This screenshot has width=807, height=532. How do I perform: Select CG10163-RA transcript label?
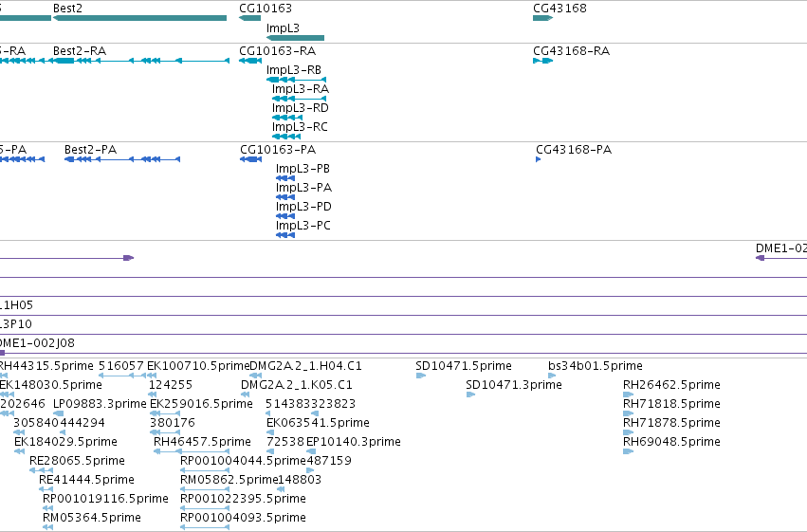point(278,51)
